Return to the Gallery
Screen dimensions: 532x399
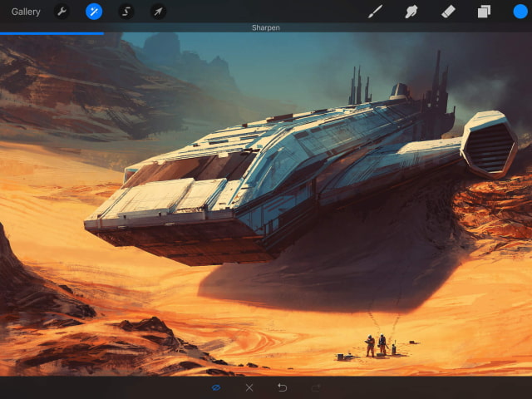tap(26, 12)
